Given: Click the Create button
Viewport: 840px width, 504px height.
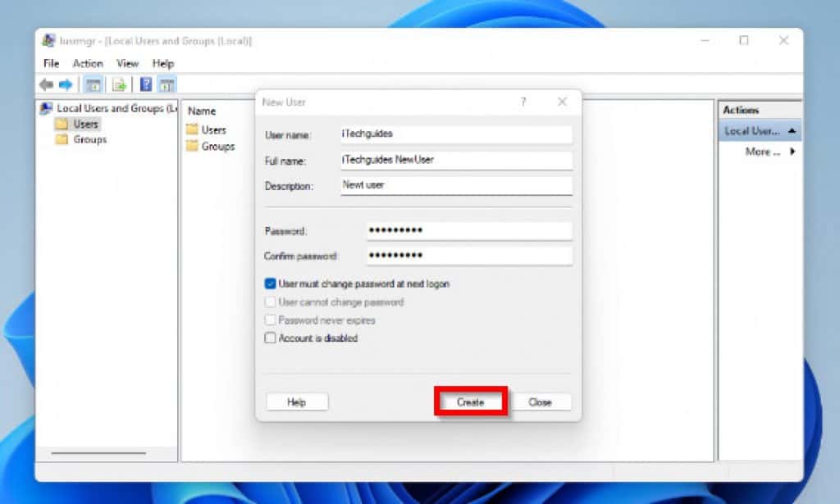Looking at the screenshot, I should tap(470, 402).
